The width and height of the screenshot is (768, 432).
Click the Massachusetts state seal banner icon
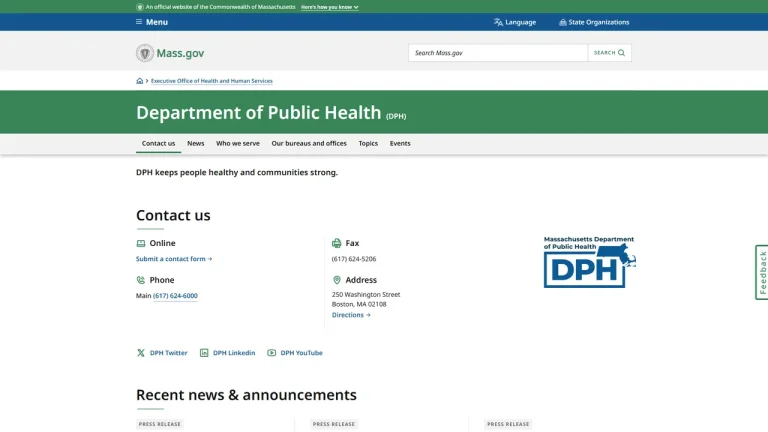point(140,7)
